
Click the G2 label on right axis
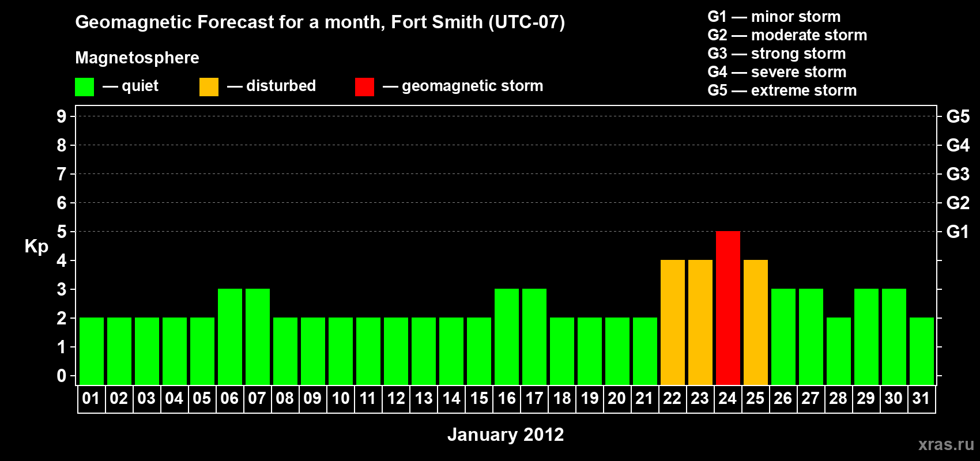pyautogui.click(x=958, y=203)
